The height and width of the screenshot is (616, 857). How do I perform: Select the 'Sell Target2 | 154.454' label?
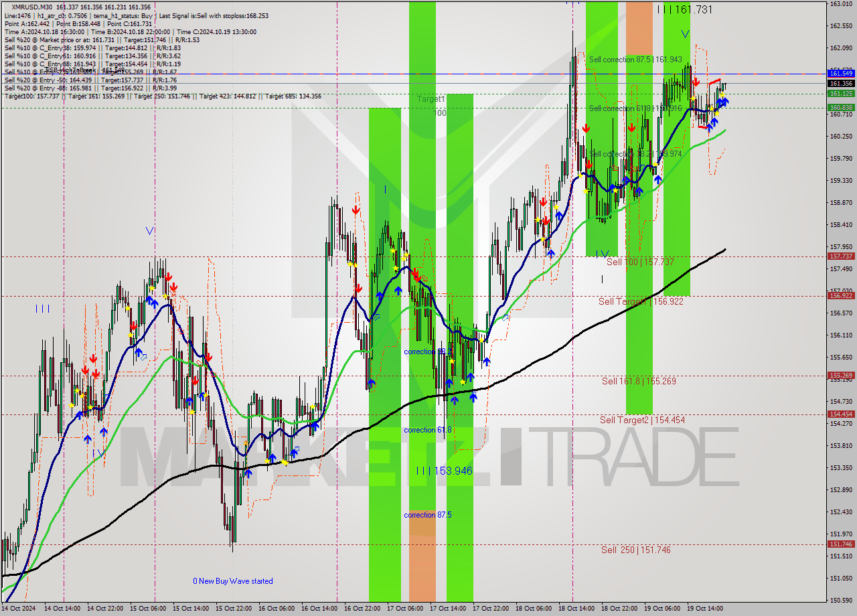pos(642,420)
